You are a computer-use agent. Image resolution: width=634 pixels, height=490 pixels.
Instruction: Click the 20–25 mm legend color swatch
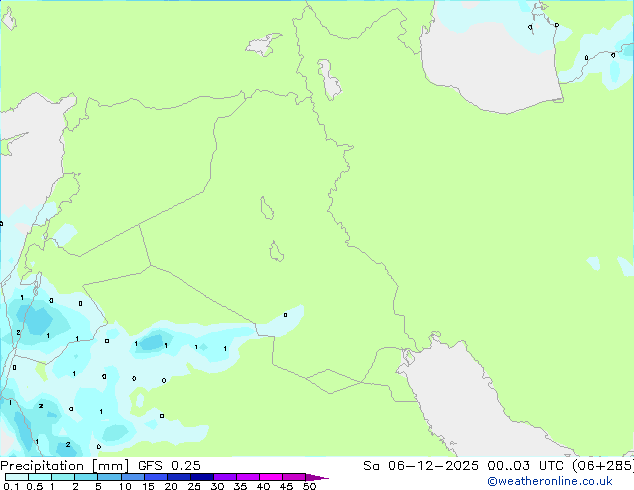tap(179, 477)
